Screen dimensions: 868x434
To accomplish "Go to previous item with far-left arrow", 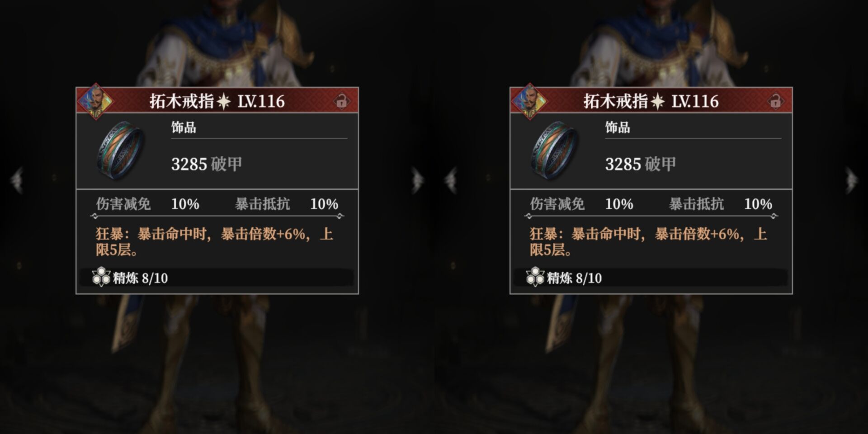I will click(17, 180).
